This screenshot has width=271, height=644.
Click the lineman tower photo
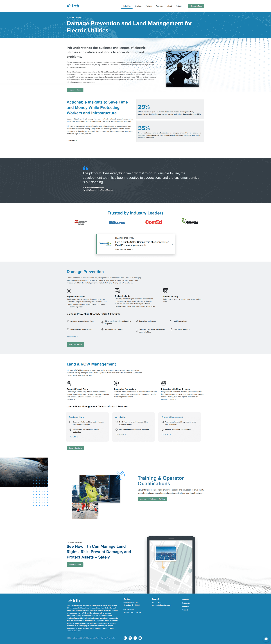[x=183, y=69]
